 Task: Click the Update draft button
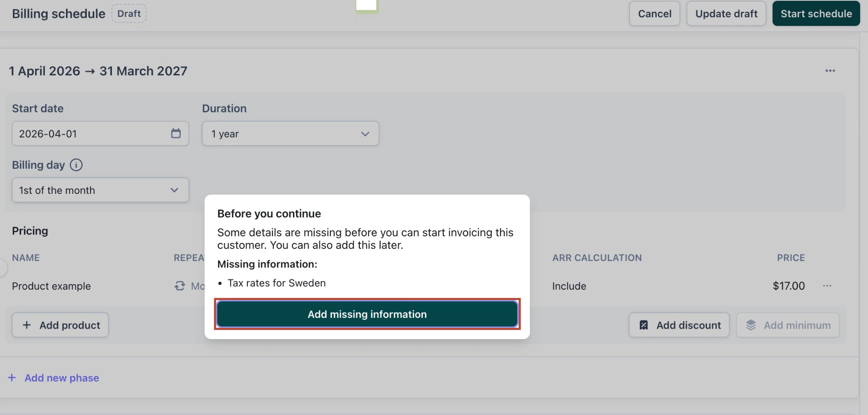point(726,13)
